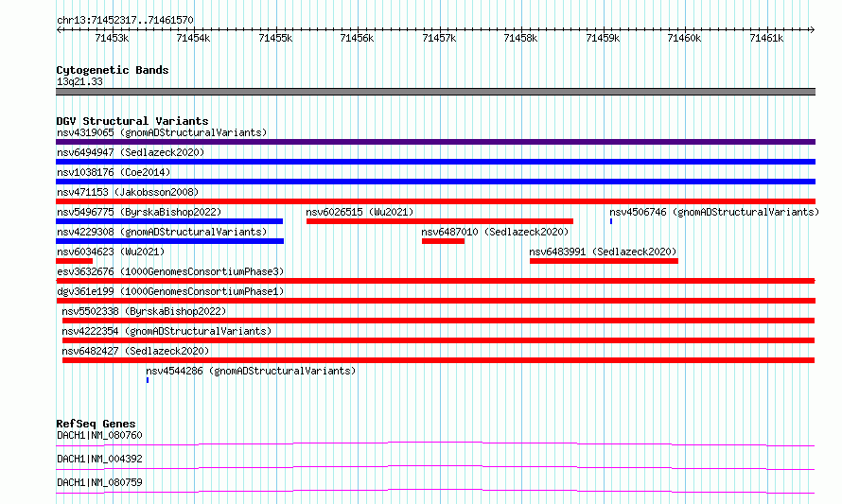Click the nsv4229308 gnomAD blue bar
Screen dimensions: 842x504
point(169,241)
